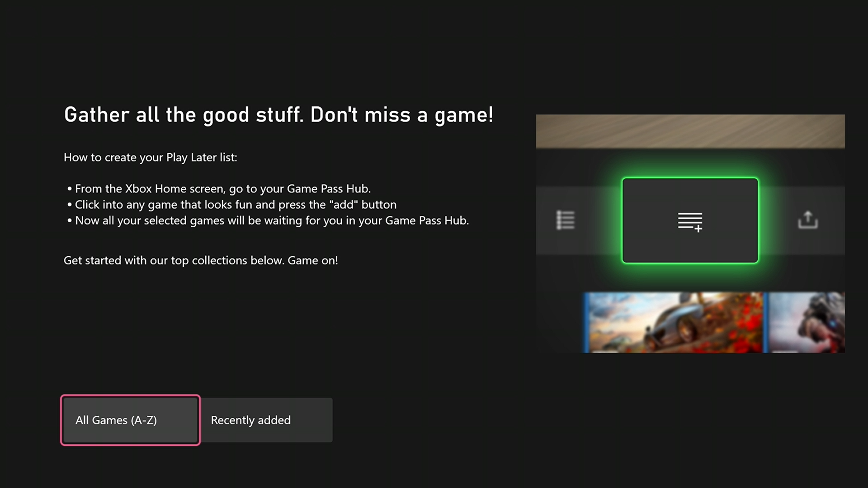
Task: Click the 'Game on!' text
Action: tap(313, 260)
